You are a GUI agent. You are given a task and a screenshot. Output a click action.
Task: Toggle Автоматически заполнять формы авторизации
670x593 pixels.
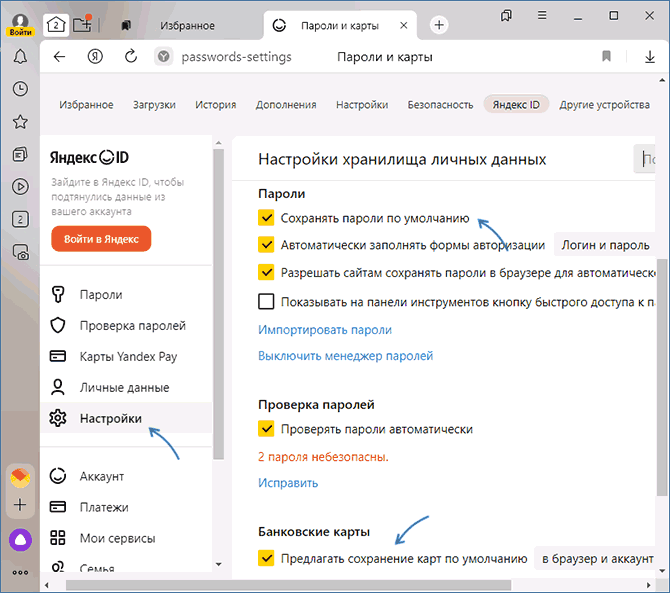(266, 244)
